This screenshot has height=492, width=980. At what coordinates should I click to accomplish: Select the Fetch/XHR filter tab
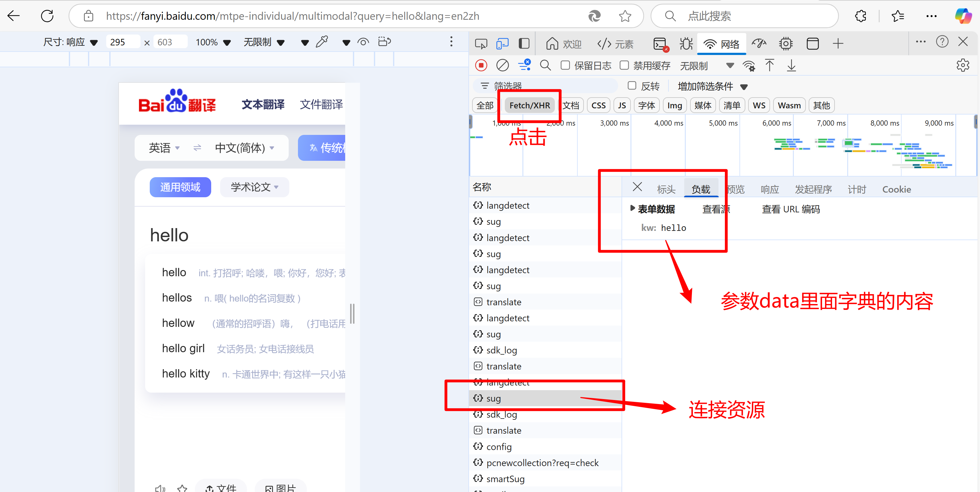pyautogui.click(x=529, y=105)
